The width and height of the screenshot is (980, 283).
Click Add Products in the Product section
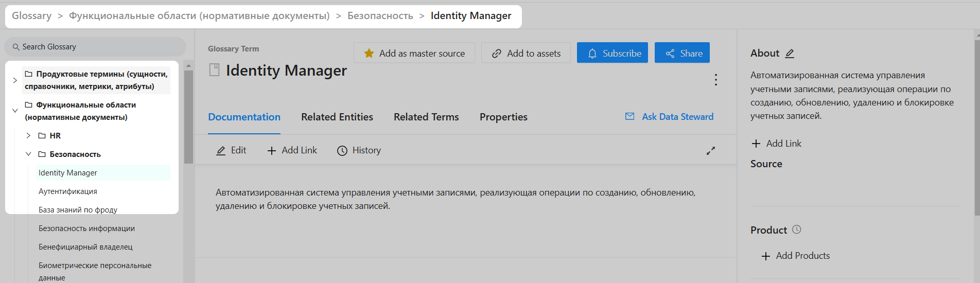tap(796, 256)
